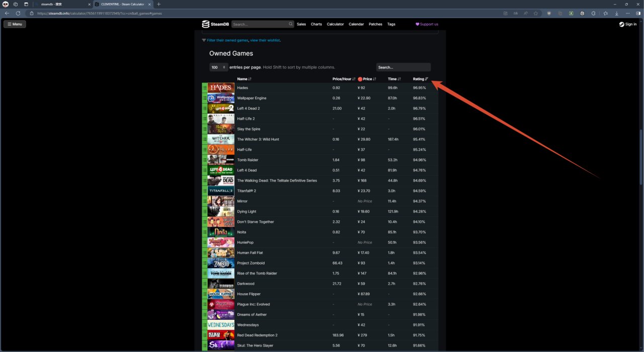Open the tab actions menu icon

26,4
